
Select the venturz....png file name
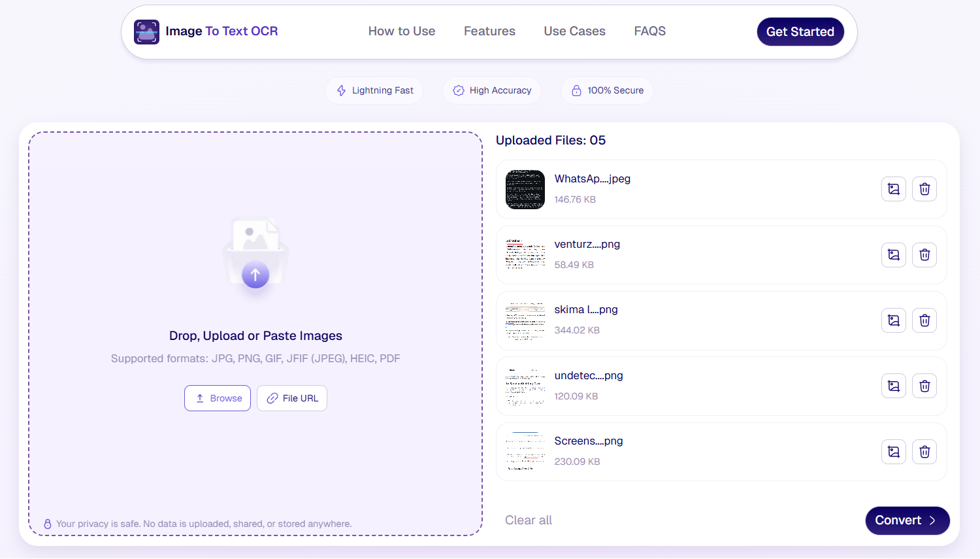[587, 245]
